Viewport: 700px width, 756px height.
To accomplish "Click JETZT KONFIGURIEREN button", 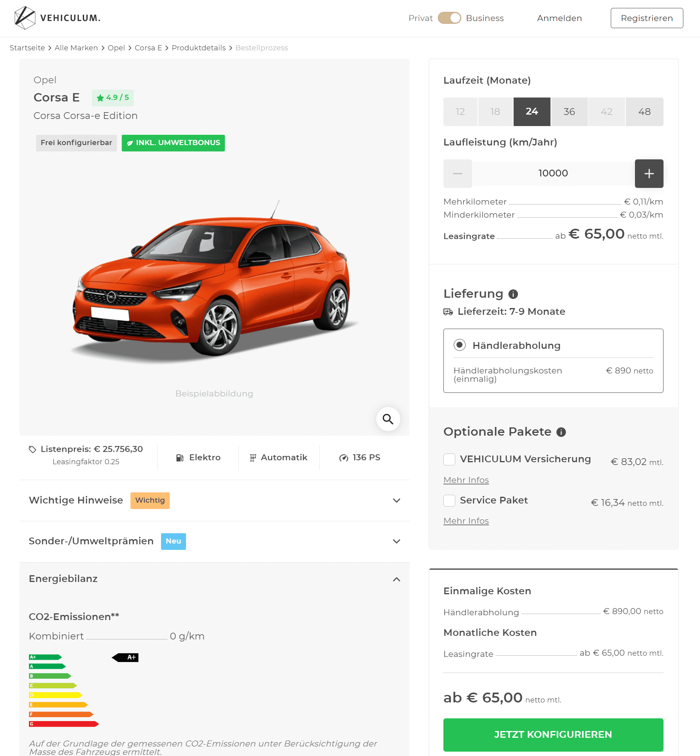I will tap(553, 735).
